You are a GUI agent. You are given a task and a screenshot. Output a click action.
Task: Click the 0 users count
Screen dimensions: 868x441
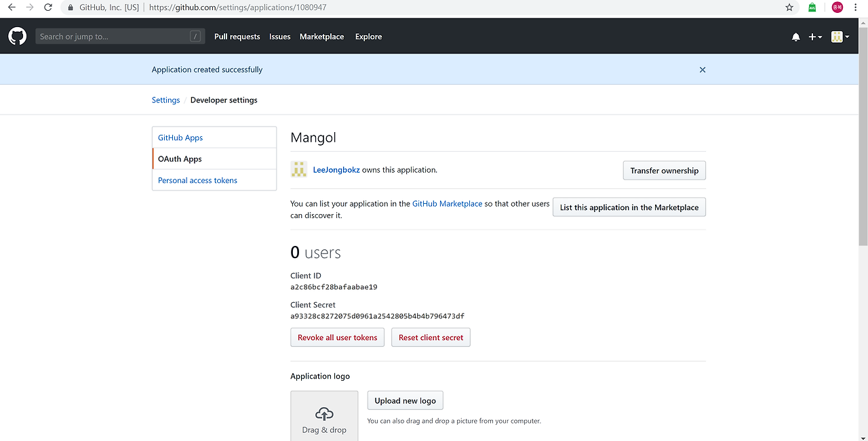coord(315,253)
